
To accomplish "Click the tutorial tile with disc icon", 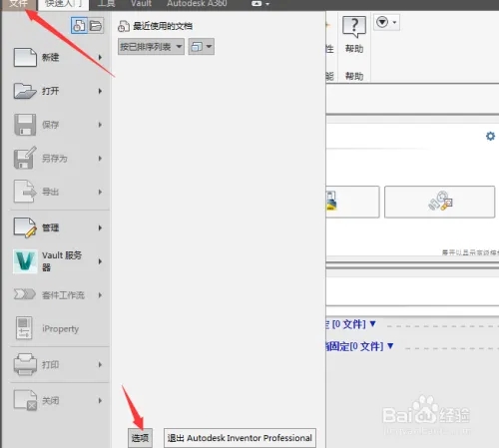I will point(440,202).
